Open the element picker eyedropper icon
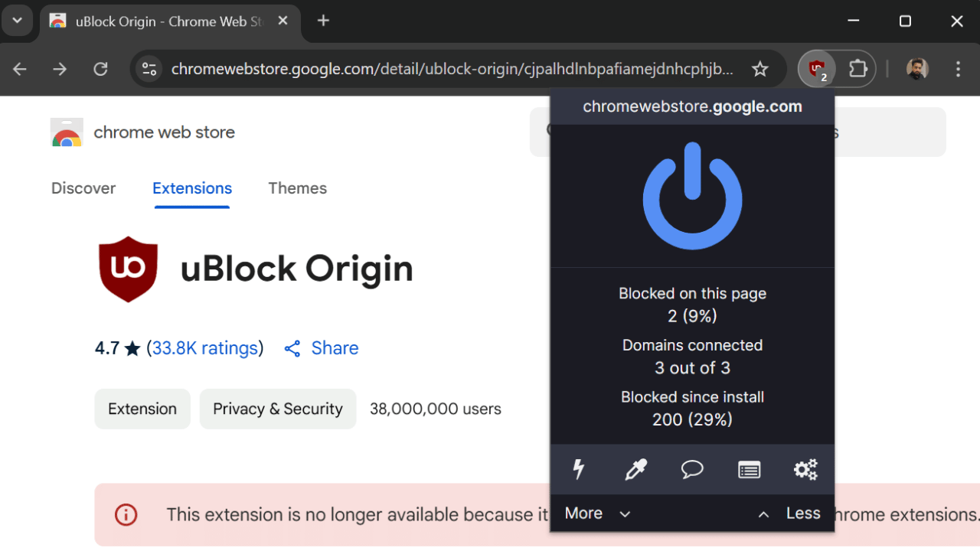 pyautogui.click(x=635, y=469)
